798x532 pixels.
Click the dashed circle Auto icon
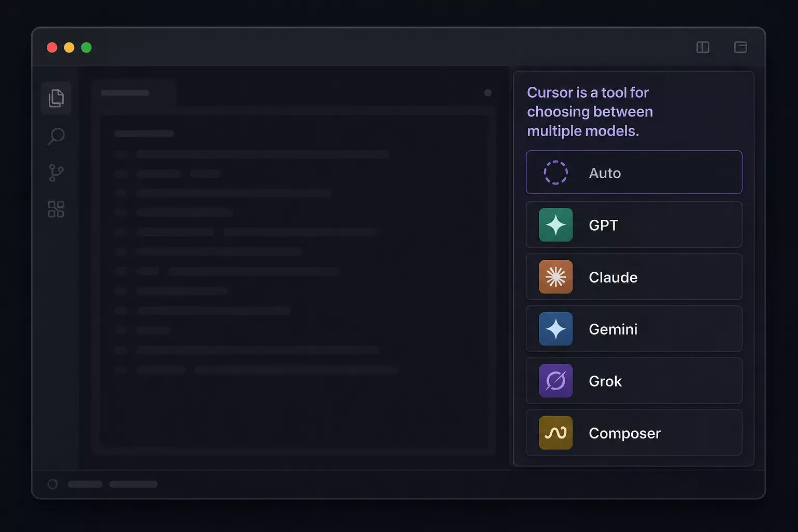555,172
